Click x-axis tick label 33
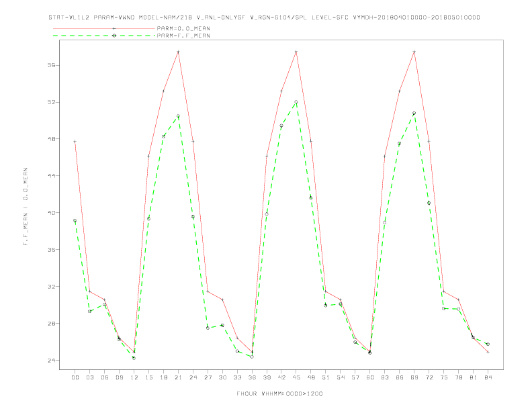The width and height of the screenshot is (532, 411). pyautogui.click(x=237, y=377)
